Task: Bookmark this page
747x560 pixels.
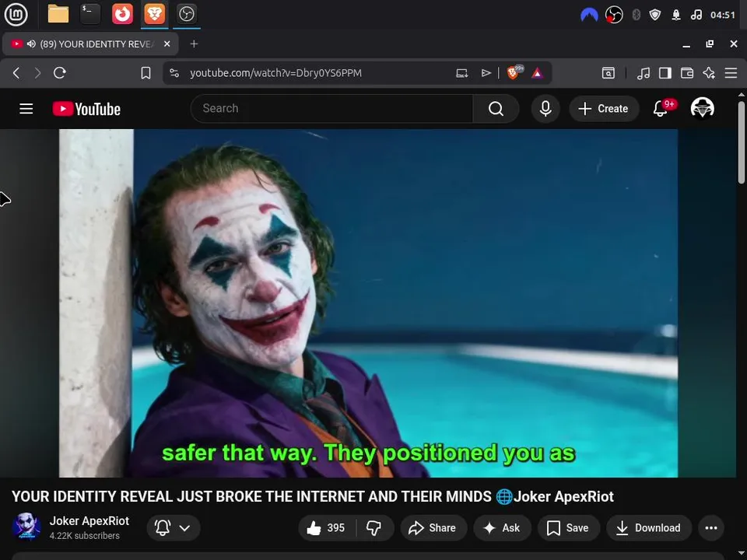Action: click(x=146, y=73)
